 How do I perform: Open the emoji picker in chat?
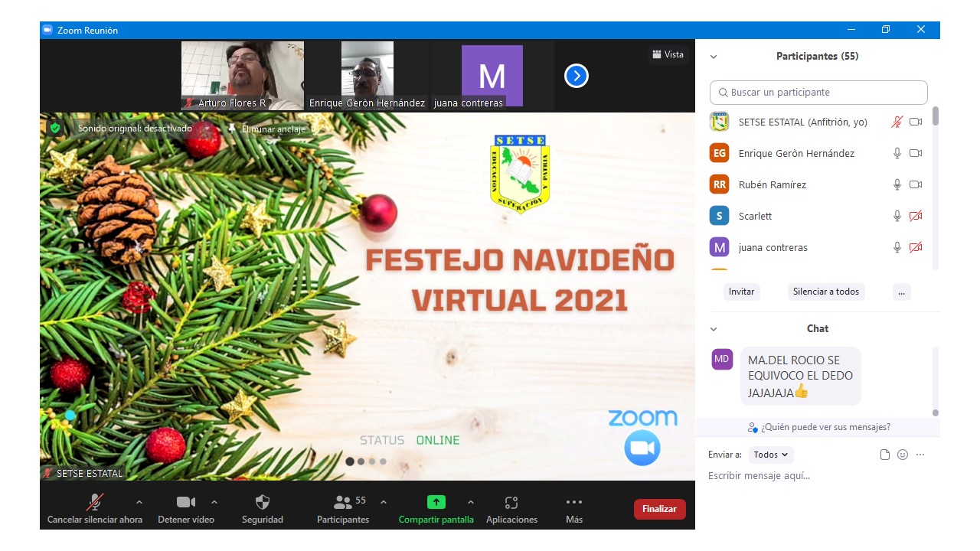(903, 455)
